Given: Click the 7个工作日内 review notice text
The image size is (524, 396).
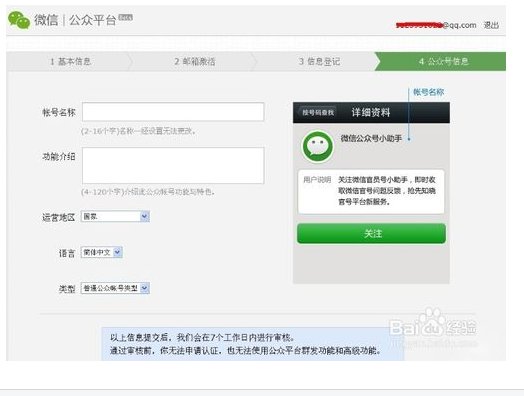Looking at the screenshot, I should click(x=203, y=338).
